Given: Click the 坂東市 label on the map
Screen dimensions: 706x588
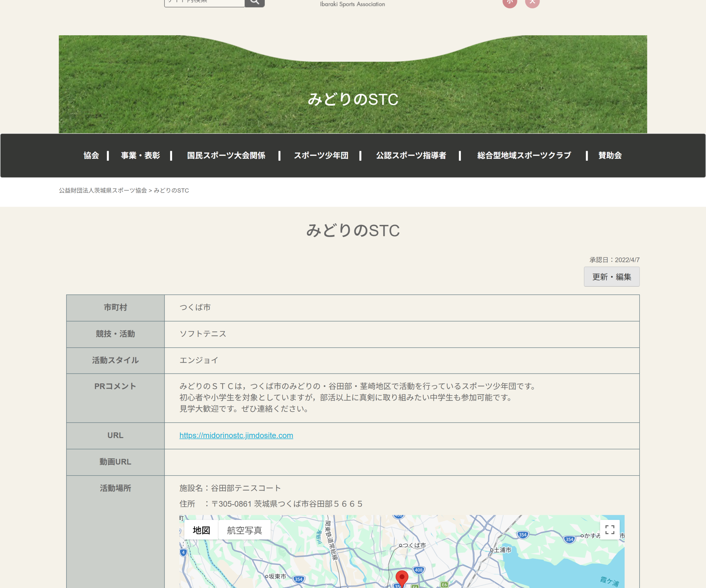Looking at the screenshot, I should click(x=277, y=577).
